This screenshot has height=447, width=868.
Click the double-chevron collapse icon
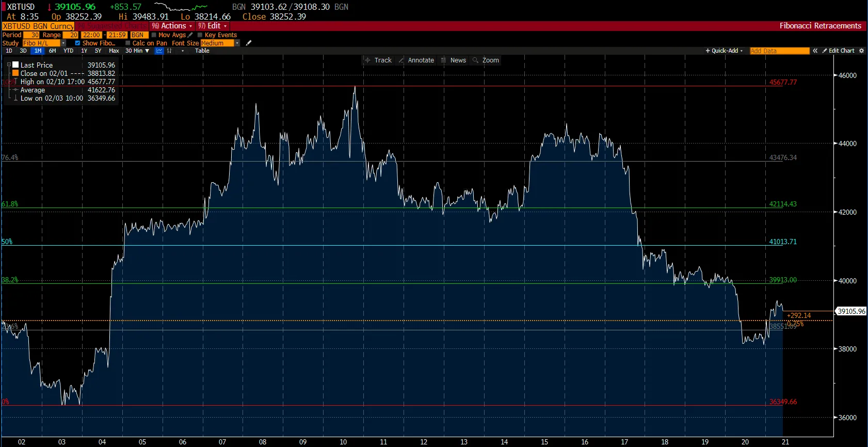pyautogui.click(x=815, y=51)
